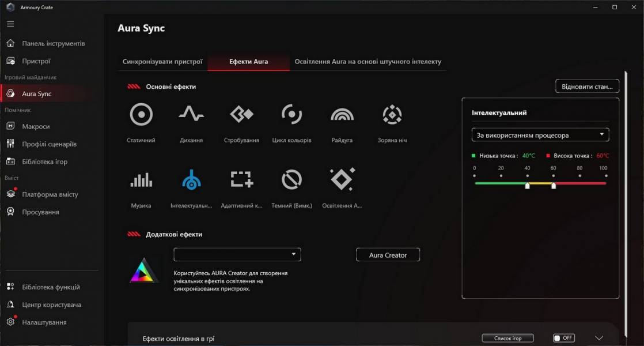Close the Armoury Crate window
Screen dimensions: 644x346
tap(634, 7)
